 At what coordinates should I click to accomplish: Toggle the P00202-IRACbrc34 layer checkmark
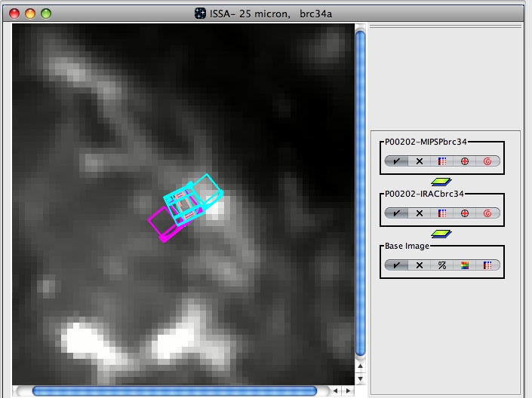coord(397,213)
